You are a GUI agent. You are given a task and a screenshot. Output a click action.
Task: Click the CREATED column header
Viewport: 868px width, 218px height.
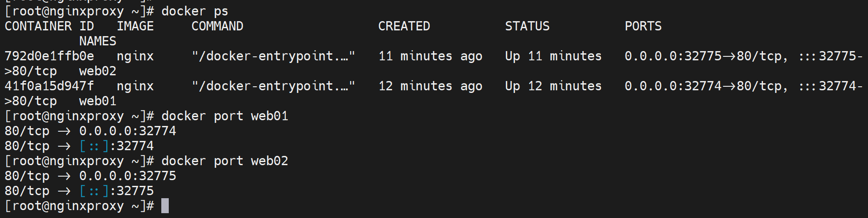pyautogui.click(x=404, y=26)
